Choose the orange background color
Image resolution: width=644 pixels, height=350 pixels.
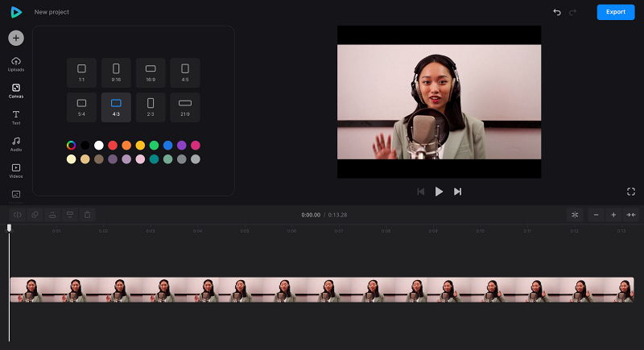[x=126, y=146]
